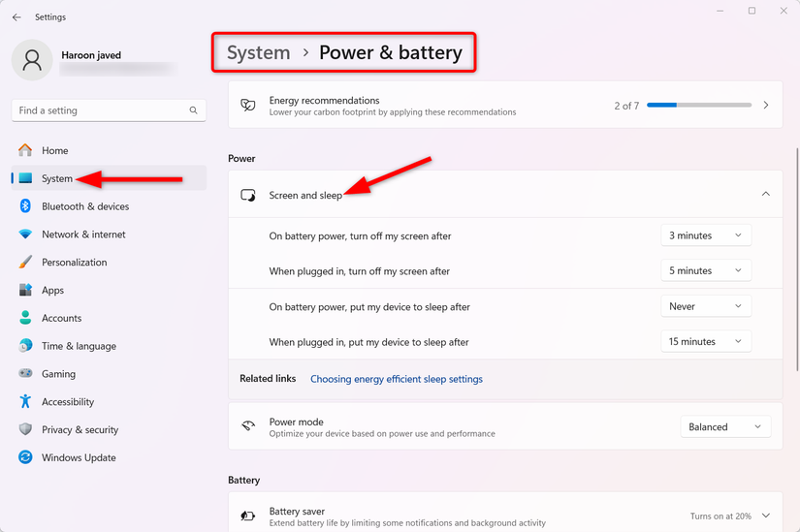Click the Network & internet wifi icon
This screenshot has height=532, width=800.
(25, 235)
